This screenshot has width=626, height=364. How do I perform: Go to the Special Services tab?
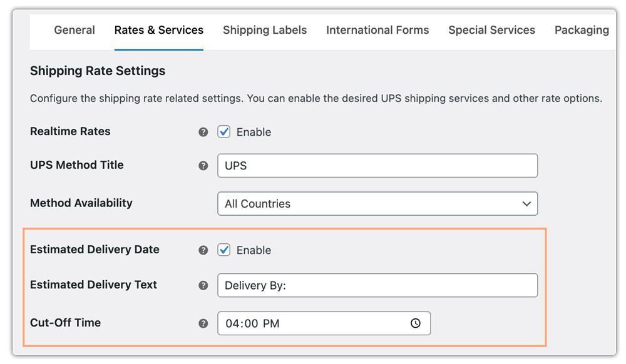pos(491,30)
